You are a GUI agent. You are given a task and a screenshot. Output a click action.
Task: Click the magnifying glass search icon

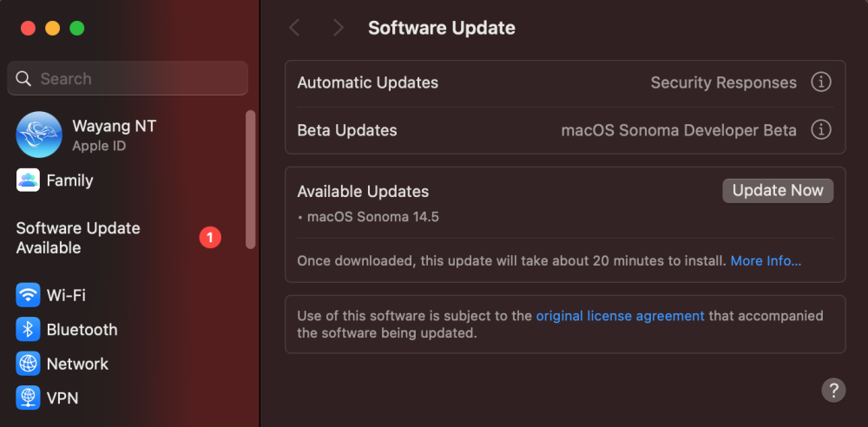click(x=23, y=79)
